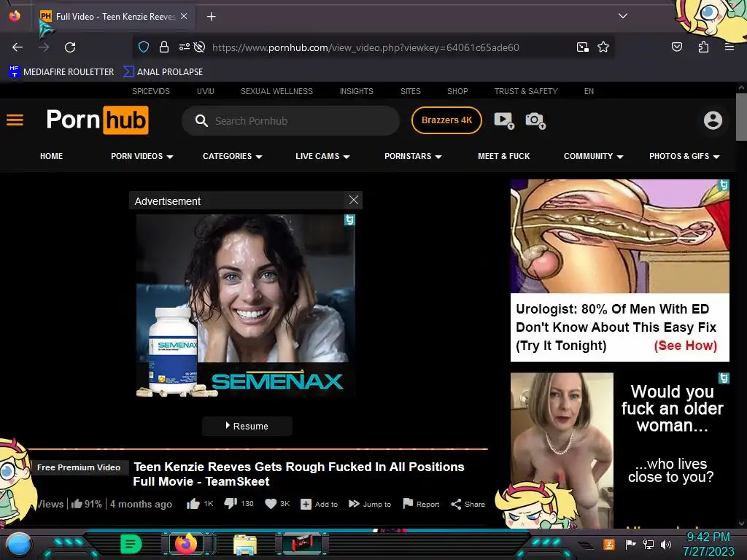Reload the current page
The width and height of the screenshot is (747, 560).
(x=70, y=47)
